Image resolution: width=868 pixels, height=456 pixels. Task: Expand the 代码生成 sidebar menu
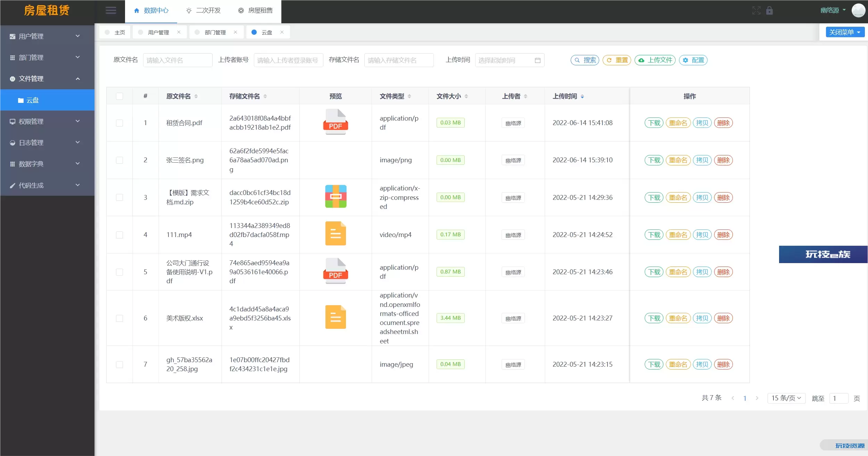47,185
